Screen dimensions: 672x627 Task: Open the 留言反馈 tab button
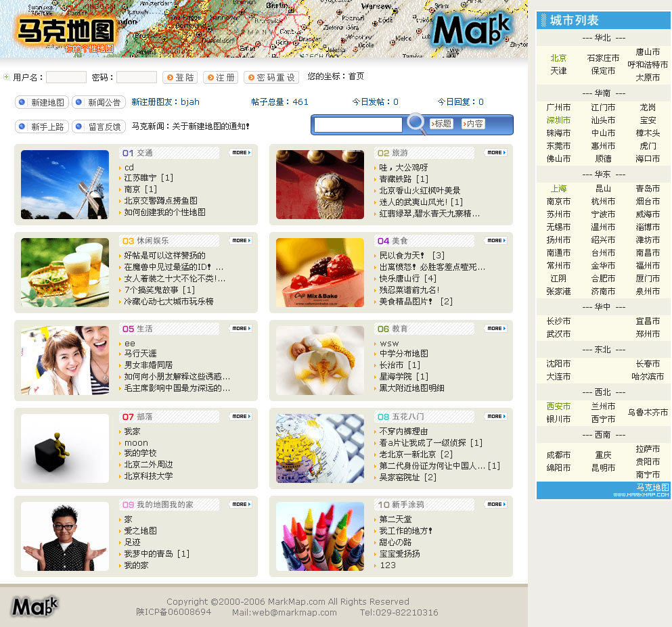(x=99, y=126)
